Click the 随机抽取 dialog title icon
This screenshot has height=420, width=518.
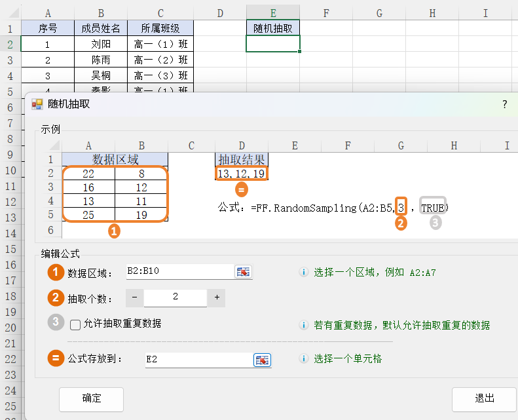[37, 104]
